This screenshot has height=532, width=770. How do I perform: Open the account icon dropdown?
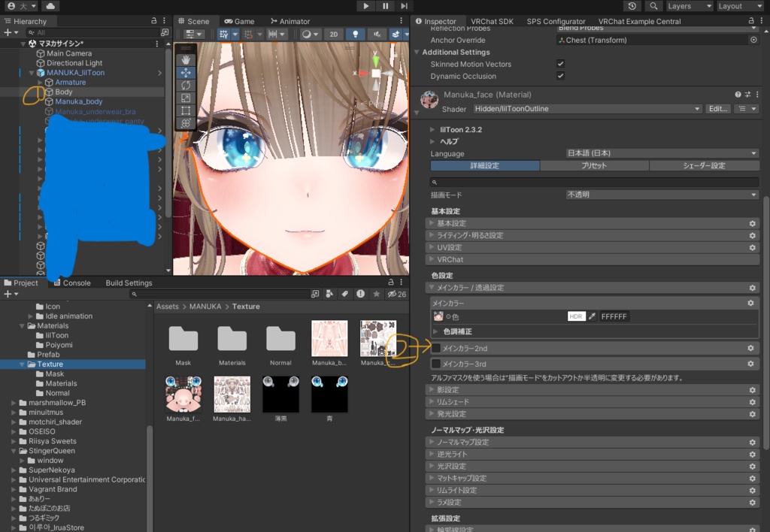pos(23,6)
